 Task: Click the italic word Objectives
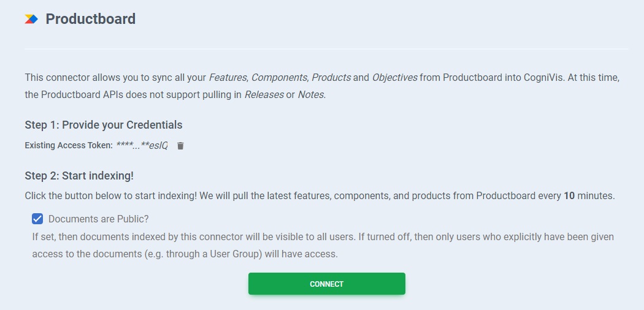coord(394,78)
